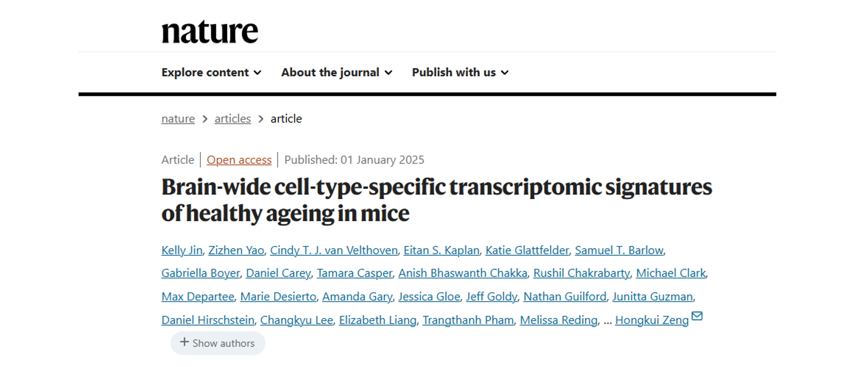Open author Kelly Jin's profile

tap(182, 250)
